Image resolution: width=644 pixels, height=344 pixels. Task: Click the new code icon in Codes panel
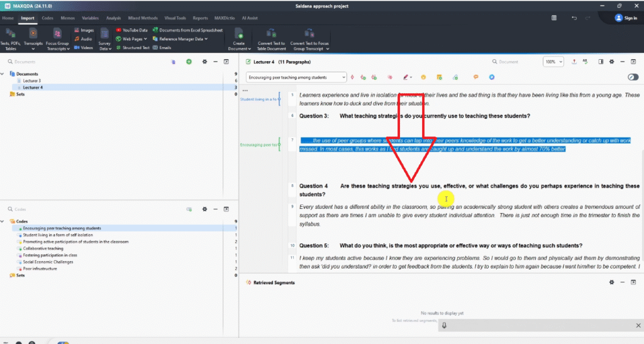tap(189, 209)
